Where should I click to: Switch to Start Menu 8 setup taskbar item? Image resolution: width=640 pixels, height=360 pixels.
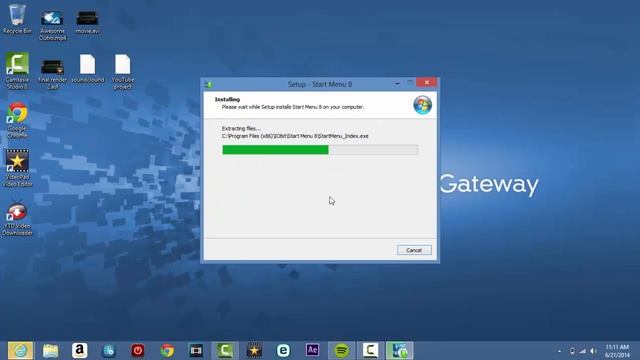click(x=400, y=351)
